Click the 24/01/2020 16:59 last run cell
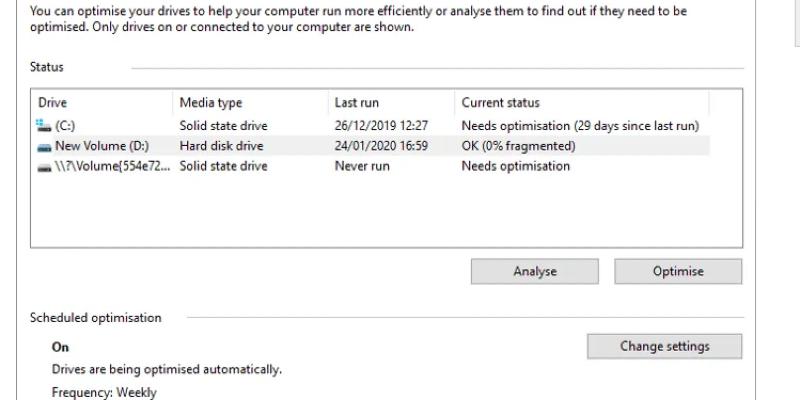800x400 pixels. 381,146
